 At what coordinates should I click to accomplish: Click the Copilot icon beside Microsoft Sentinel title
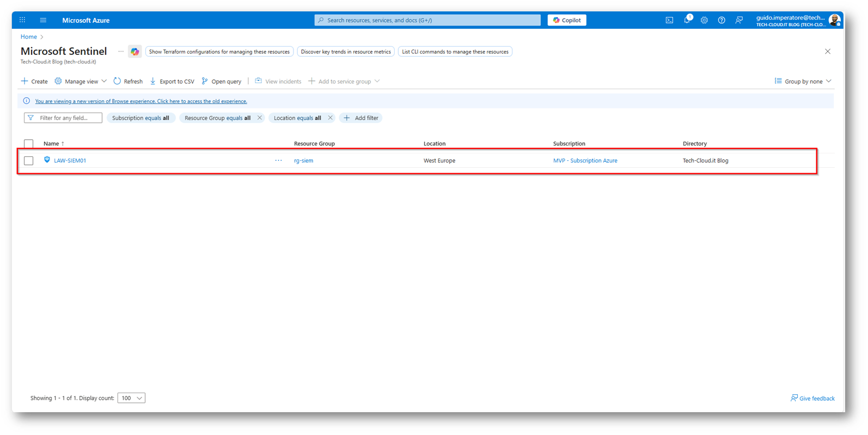coord(134,52)
